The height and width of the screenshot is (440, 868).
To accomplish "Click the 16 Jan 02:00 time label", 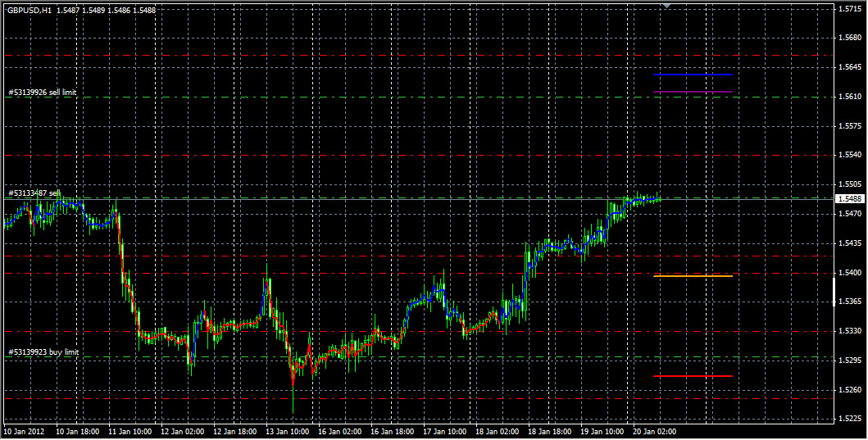I will click(340, 431).
